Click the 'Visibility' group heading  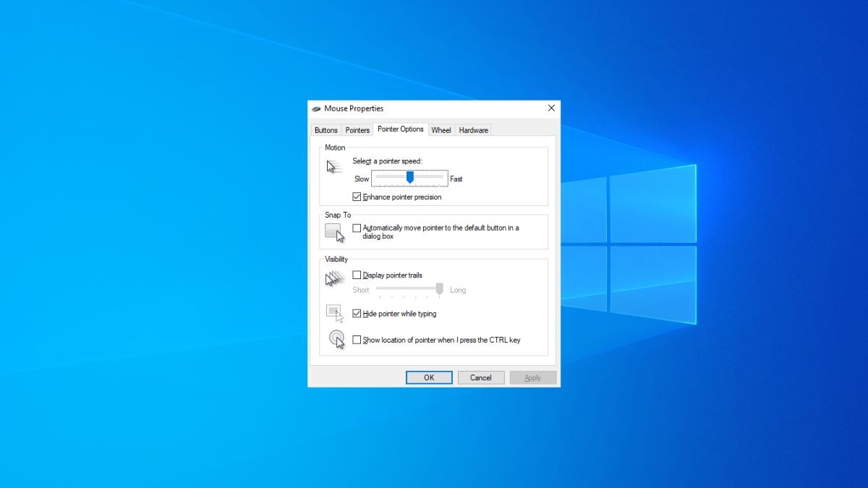coord(336,259)
